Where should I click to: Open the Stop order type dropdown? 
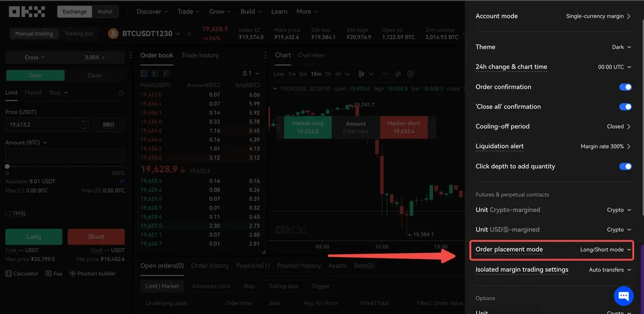click(58, 93)
